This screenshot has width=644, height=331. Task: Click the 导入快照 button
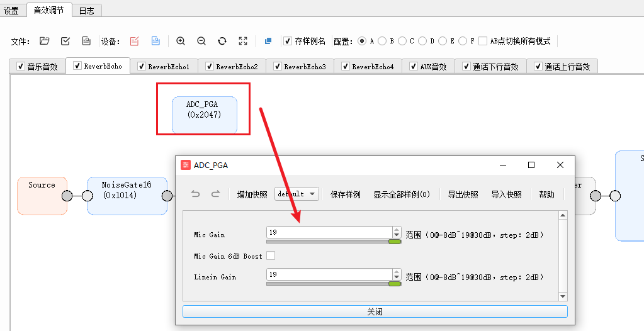506,194
